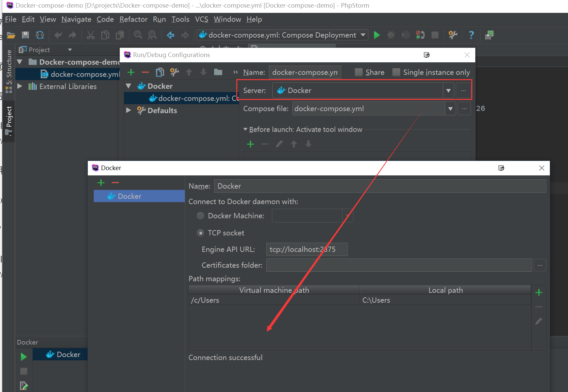
Task: Open the Refactor menu
Action: [x=133, y=19]
